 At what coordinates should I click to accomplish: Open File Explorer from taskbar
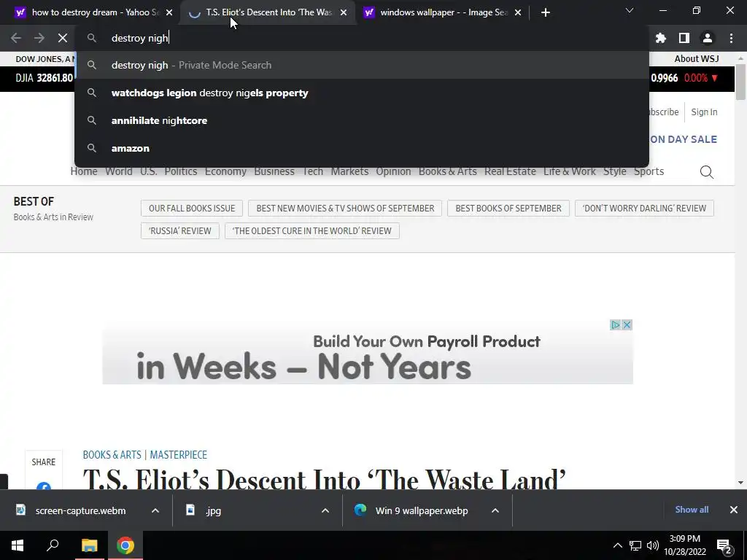click(x=89, y=545)
